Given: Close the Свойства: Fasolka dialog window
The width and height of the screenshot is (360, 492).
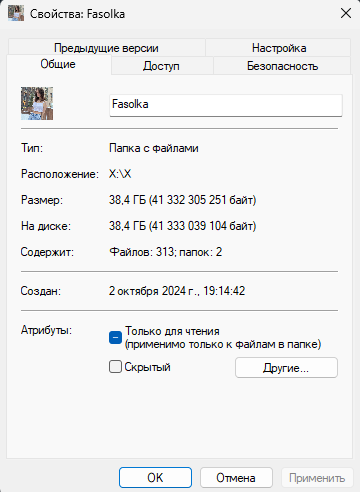Looking at the screenshot, I should point(346,13).
